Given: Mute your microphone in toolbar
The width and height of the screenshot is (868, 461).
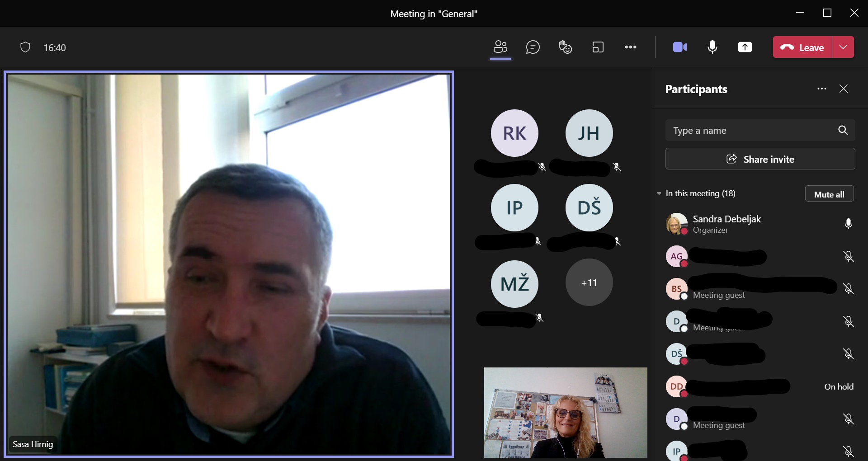Looking at the screenshot, I should point(712,47).
